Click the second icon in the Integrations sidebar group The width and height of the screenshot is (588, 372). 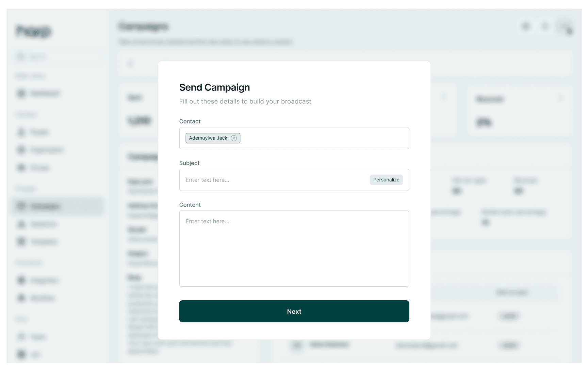(21, 298)
